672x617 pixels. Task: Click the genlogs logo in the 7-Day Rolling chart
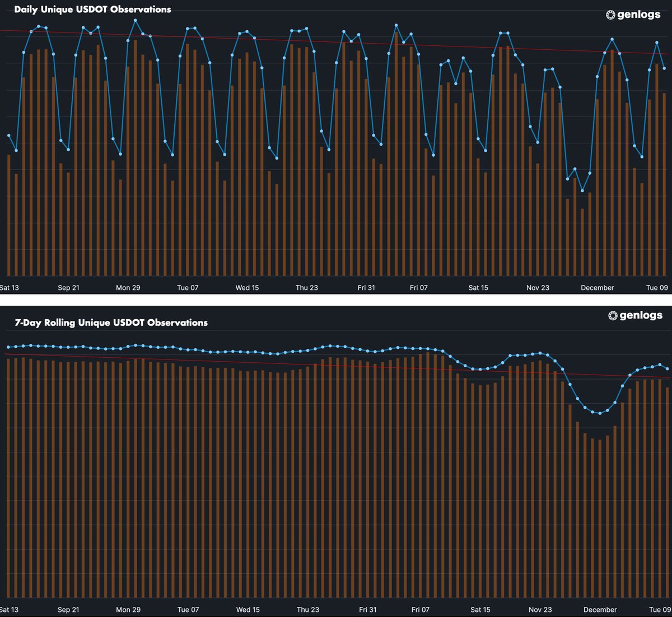[x=636, y=315]
